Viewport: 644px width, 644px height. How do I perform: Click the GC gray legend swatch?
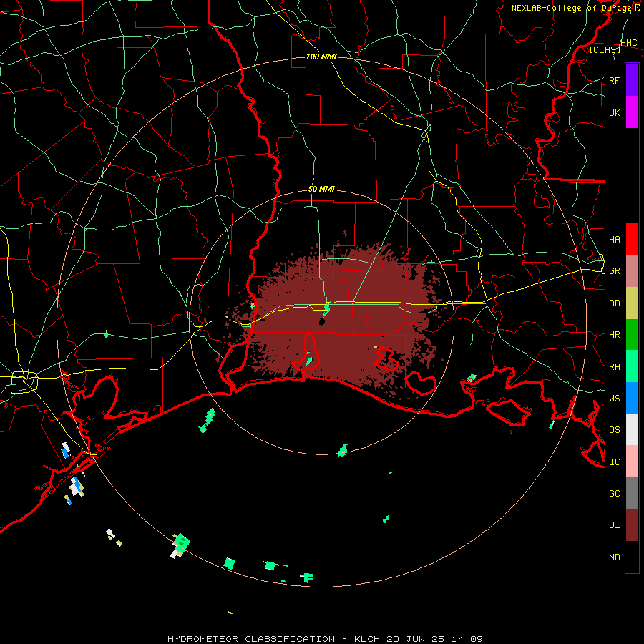tap(632, 493)
